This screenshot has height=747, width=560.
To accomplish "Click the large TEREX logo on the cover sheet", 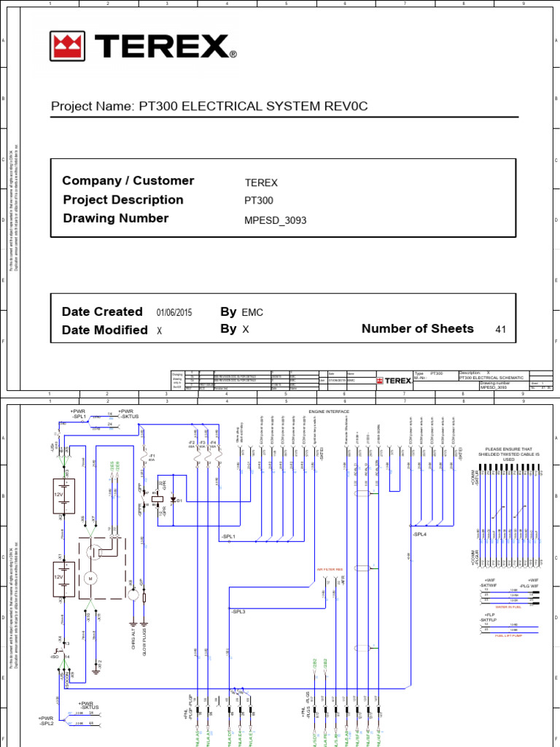I will pyautogui.click(x=143, y=46).
